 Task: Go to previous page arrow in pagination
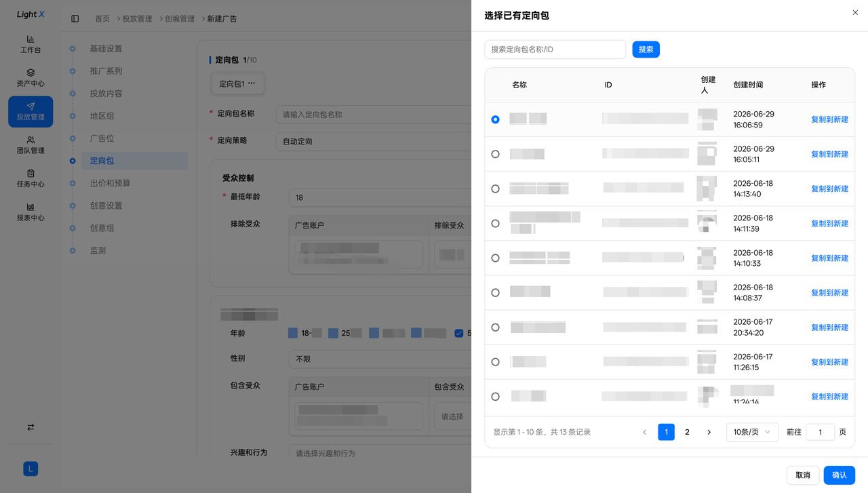(x=644, y=432)
